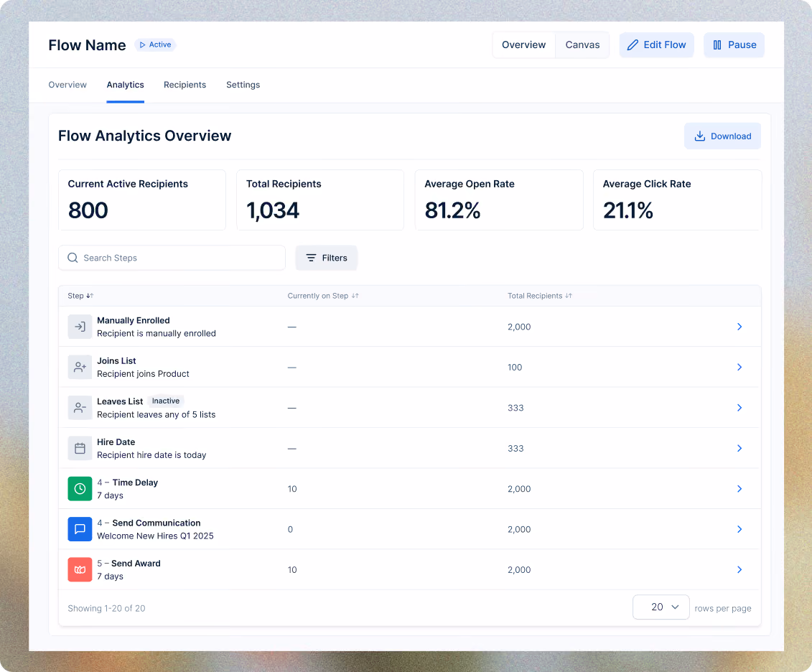The image size is (812, 672).
Task: Click the Manually Enrolled step icon
Action: 80,327
